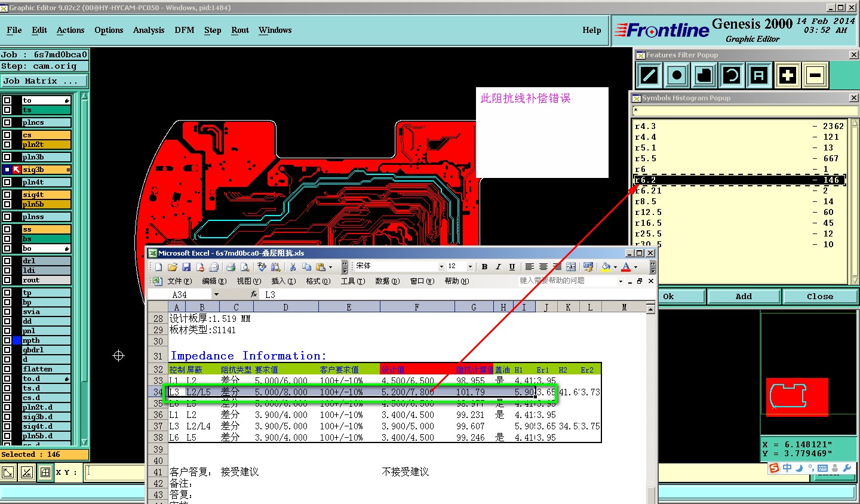Toggle display checkbox for layer pln2t
Viewport: 860px width, 504px height.
pyautogui.click(x=7, y=145)
